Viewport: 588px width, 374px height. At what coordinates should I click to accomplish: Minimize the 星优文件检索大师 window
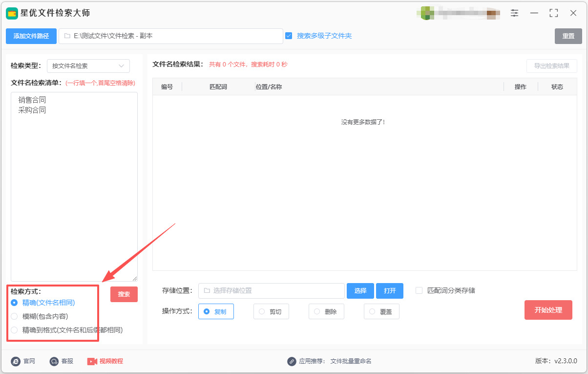coord(534,13)
